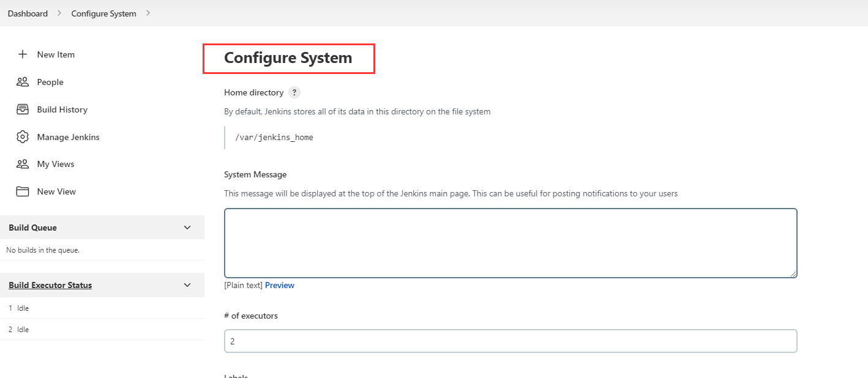Screen dimensions: 868x378
Task: Collapse the Build Executor Status panel
Action: 187,285
